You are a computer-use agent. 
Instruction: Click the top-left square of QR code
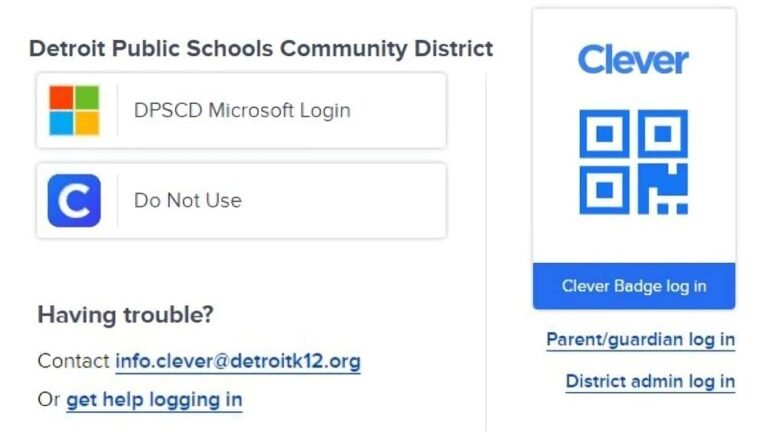(x=604, y=135)
